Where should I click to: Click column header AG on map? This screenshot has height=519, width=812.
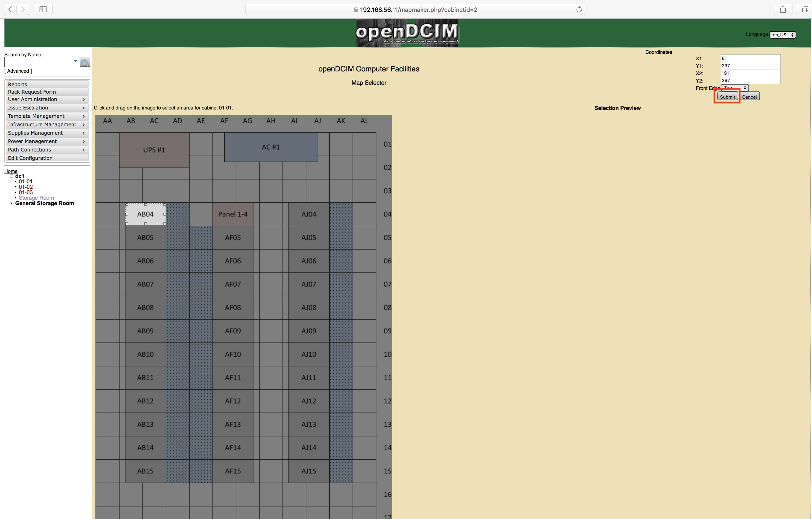click(x=248, y=121)
